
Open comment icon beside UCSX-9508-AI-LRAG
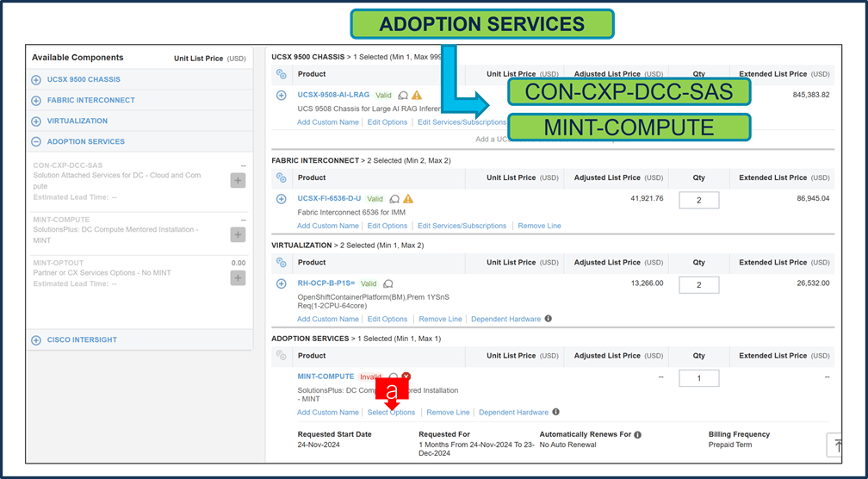click(404, 96)
